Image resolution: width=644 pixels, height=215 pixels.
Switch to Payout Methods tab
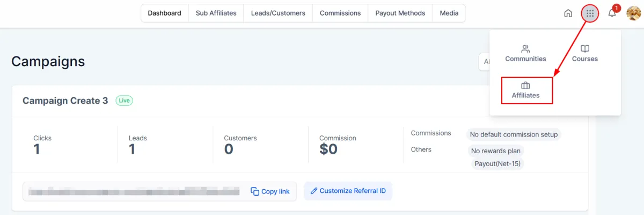[400, 13]
